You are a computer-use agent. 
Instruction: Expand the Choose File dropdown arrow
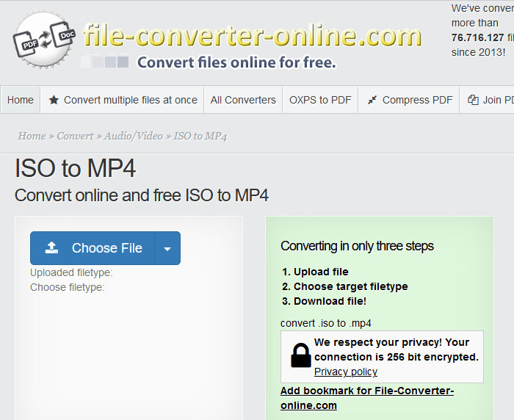point(167,248)
